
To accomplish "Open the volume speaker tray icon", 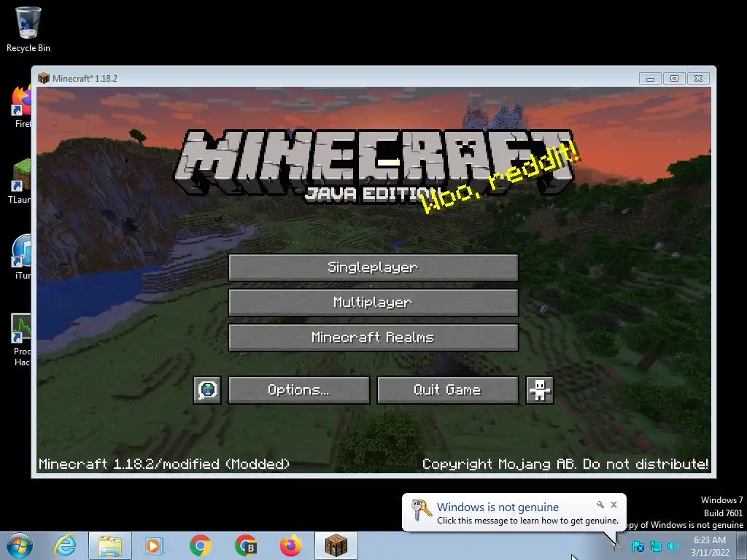I will pos(673,546).
